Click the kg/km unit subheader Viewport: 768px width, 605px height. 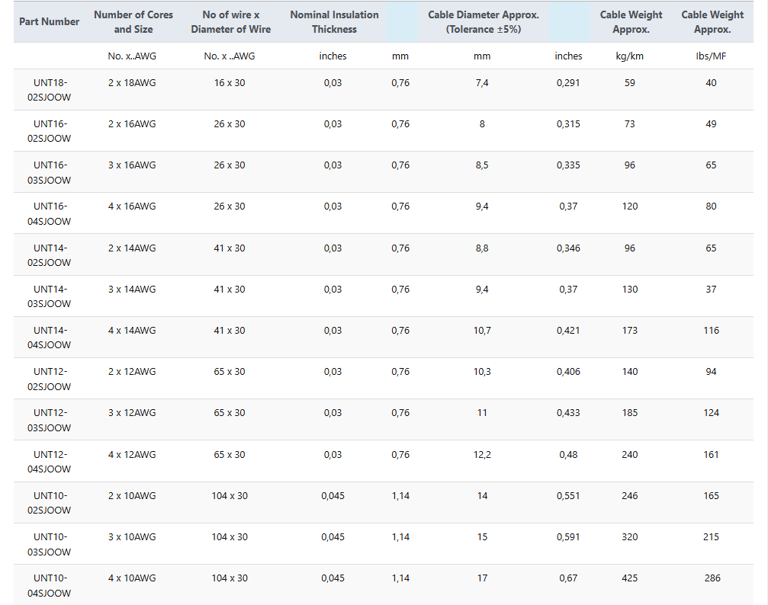630,56
